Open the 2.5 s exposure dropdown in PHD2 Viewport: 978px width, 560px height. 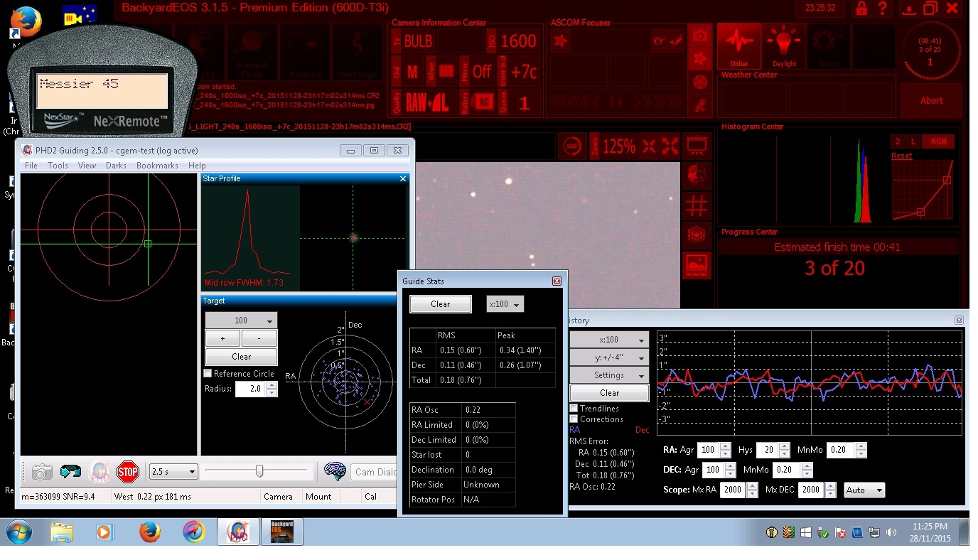tap(173, 472)
